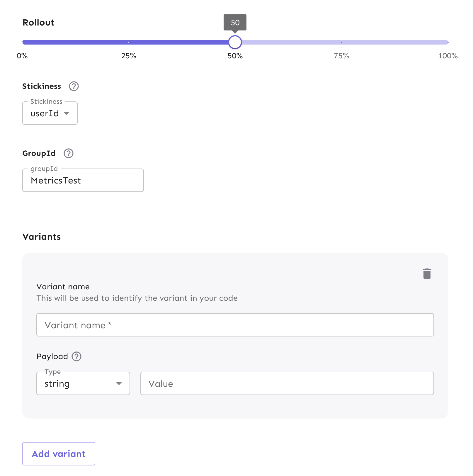Screen dimensions: 473x476
Task: Click the Variants section heading
Action: (42, 237)
